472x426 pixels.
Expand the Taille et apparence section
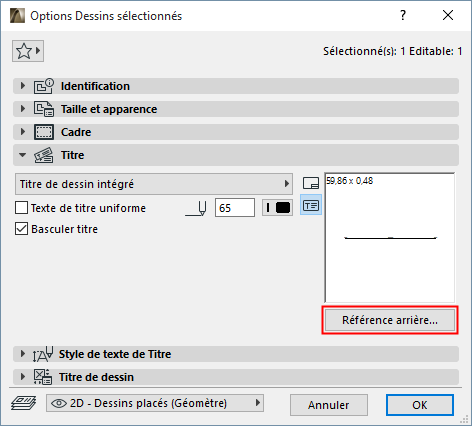(23, 109)
